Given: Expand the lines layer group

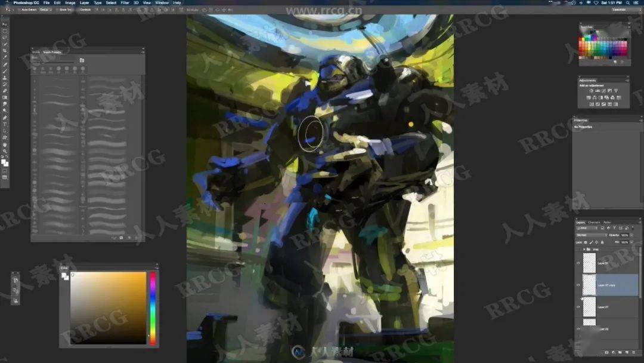Looking at the screenshot, I should point(584,249).
